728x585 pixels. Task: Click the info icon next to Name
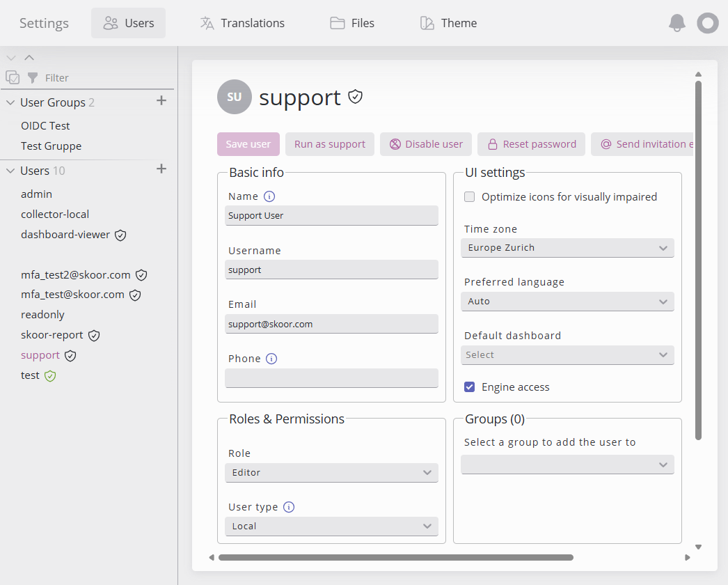click(269, 196)
